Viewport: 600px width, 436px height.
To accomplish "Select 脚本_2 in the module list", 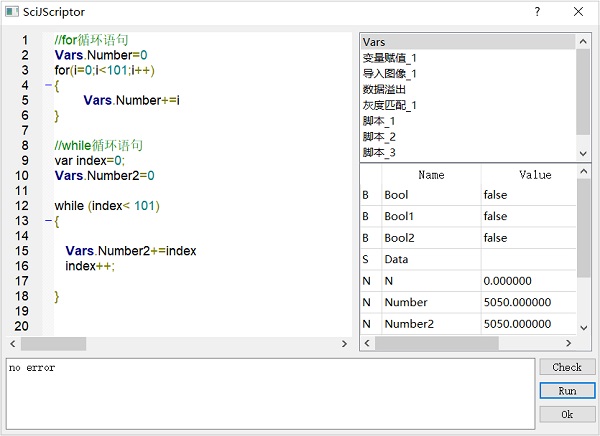I will click(x=468, y=137).
